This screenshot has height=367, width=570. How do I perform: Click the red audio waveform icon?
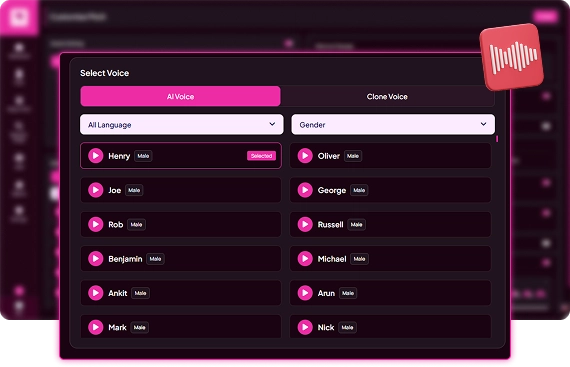512,57
